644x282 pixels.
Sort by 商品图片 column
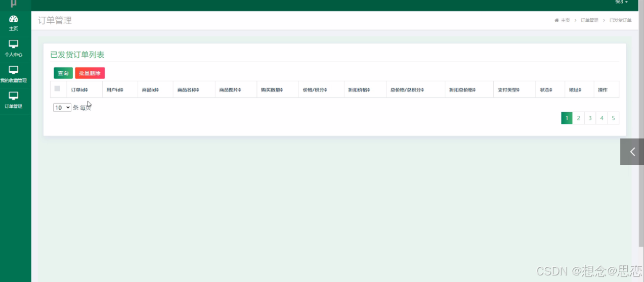pyautogui.click(x=230, y=89)
